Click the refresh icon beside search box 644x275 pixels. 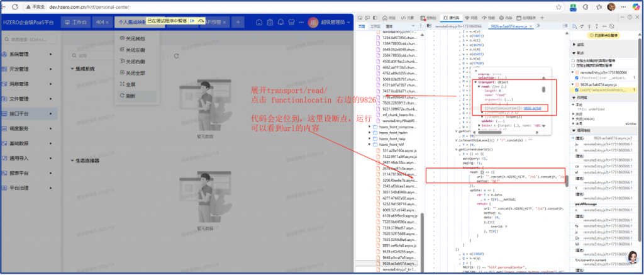175,56
